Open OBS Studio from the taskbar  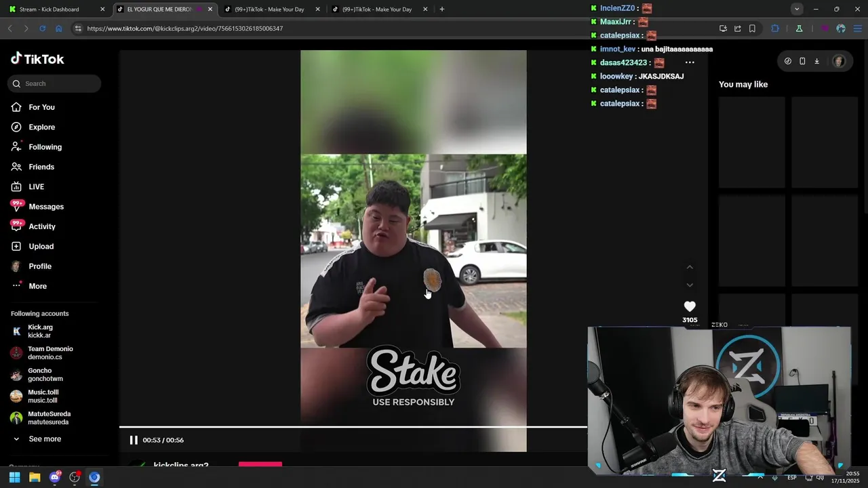tap(75, 477)
